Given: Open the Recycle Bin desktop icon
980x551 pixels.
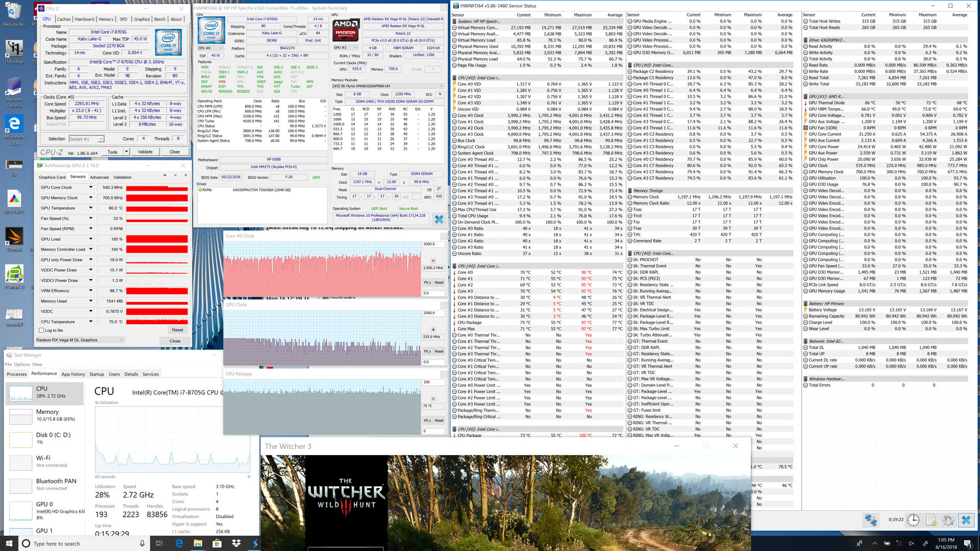Looking at the screenshot, I should [14, 15].
